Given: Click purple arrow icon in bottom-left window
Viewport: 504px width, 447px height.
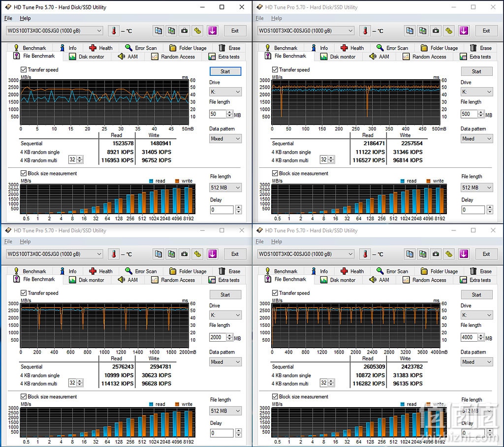Looking at the screenshot, I should (212, 254).
